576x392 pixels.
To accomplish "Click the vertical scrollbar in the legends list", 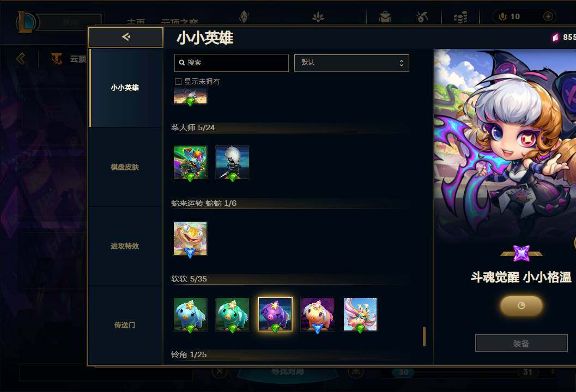I will pyautogui.click(x=425, y=336).
